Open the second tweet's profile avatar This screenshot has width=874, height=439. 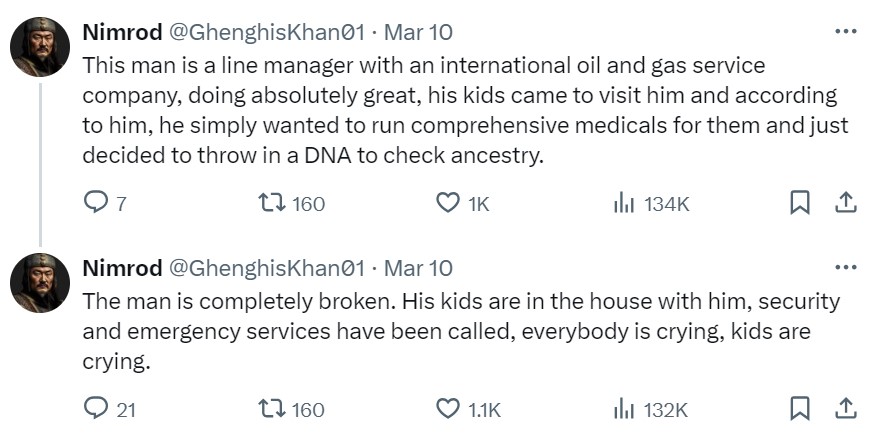[x=39, y=282]
